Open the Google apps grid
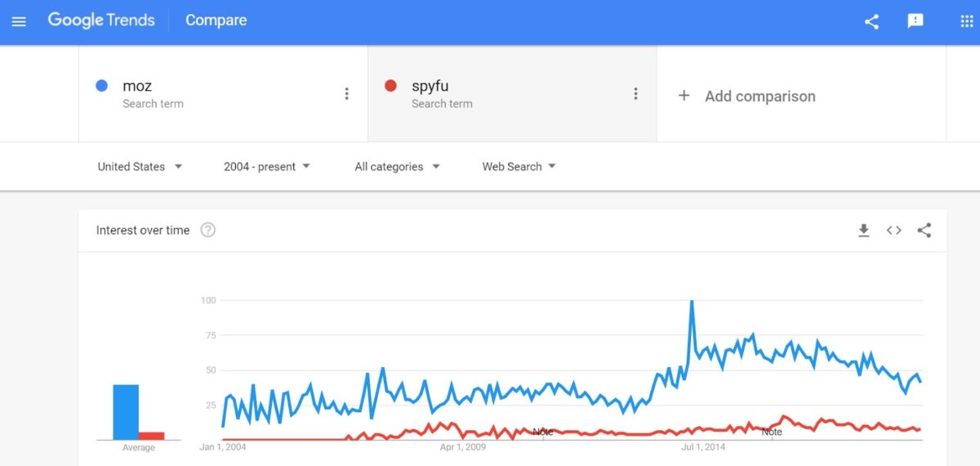Screen dimensions: 980x466 tap(967, 21)
